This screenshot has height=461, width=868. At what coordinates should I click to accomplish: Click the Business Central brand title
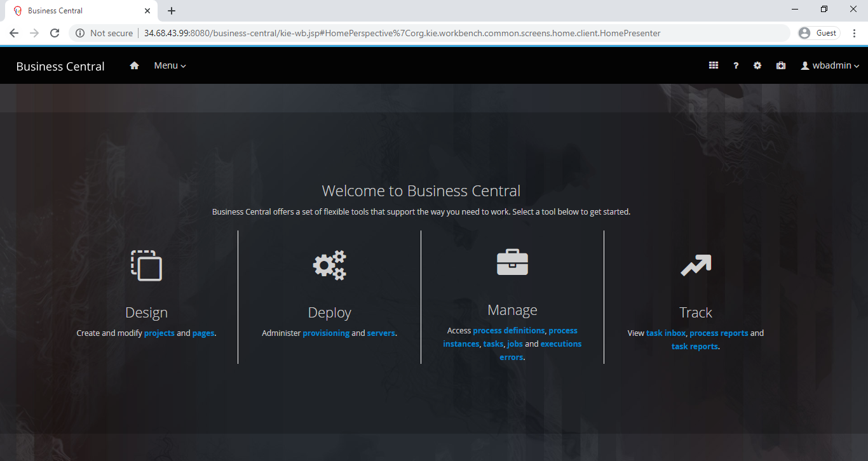[x=60, y=66]
